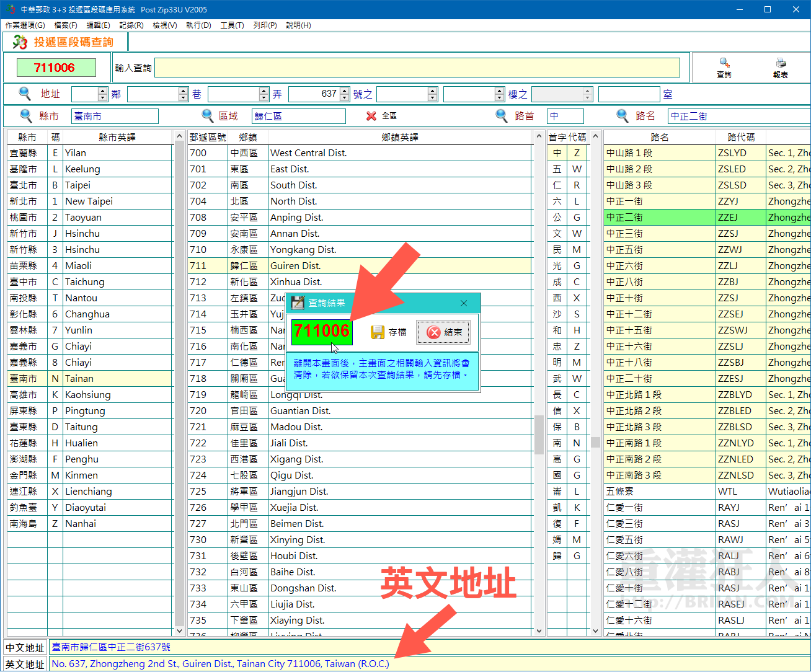Select 711 Guiren Dist. row
Image resolution: width=811 pixels, height=672 pixels.
pos(360,266)
